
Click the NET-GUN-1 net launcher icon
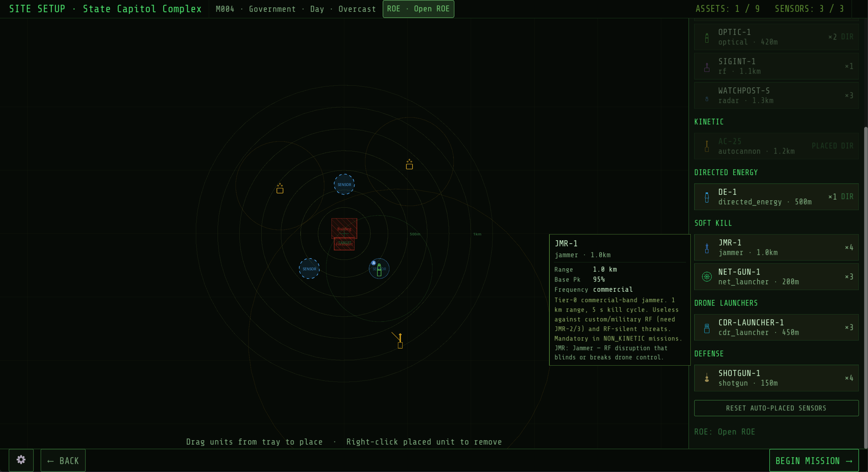click(x=707, y=276)
